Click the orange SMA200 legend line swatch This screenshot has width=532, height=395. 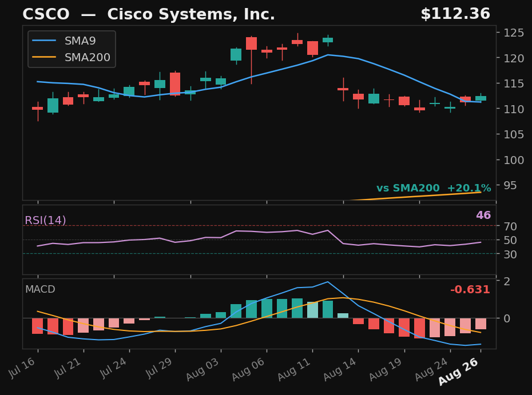point(44,57)
